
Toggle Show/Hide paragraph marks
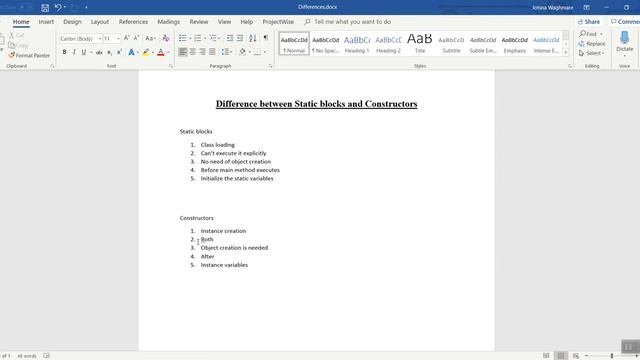pos(266,38)
